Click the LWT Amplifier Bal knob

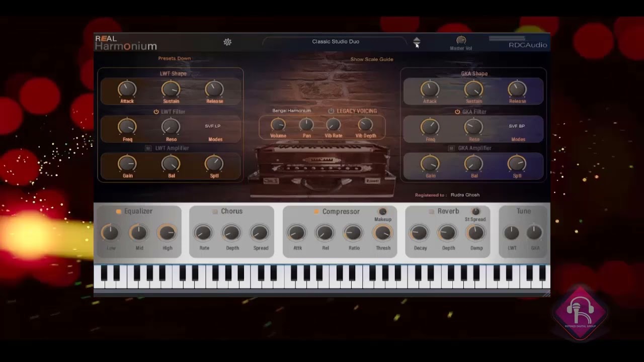[x=171, y=164]
